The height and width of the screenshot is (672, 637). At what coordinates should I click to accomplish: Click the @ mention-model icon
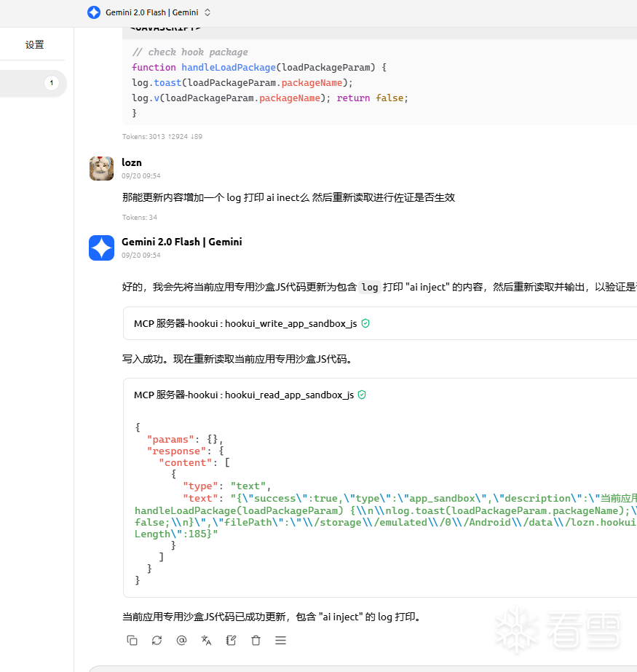pyautogui.click(x=182, y=640)
